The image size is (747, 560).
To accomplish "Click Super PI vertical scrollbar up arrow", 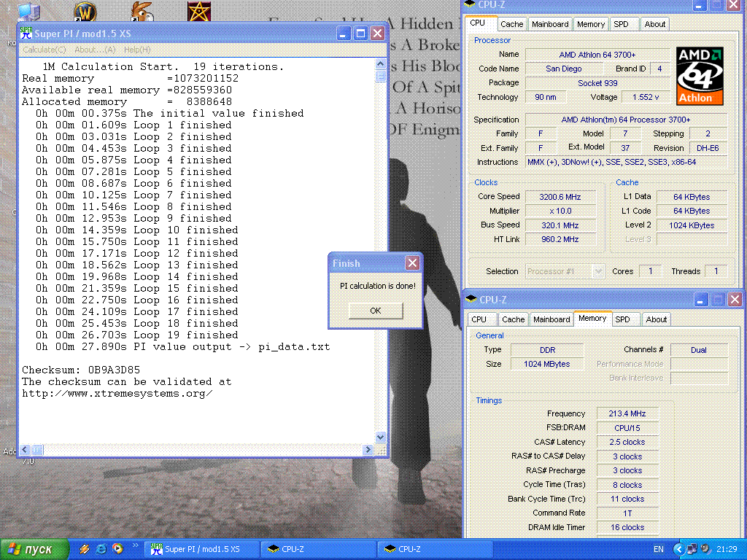I will (380, 63).
